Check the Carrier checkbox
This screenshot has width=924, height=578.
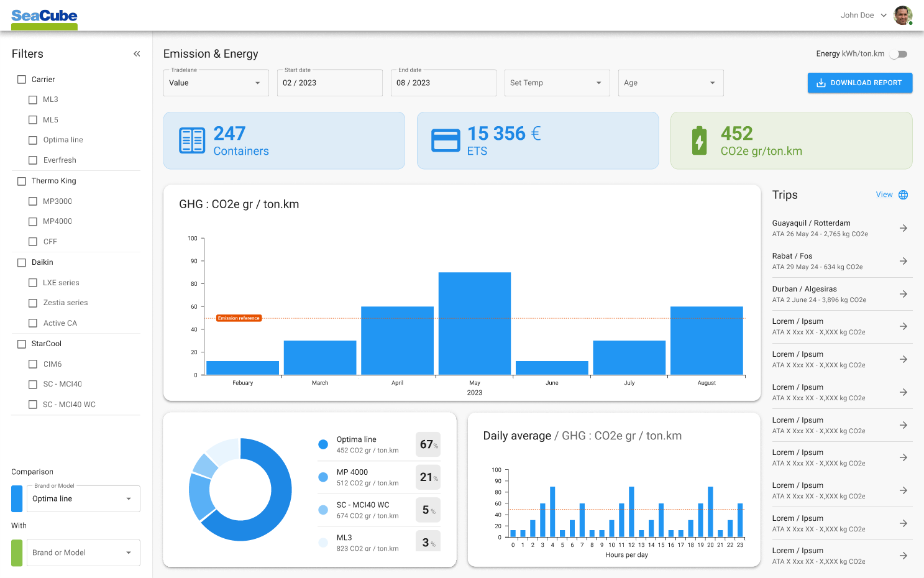(x=22, y=80)
